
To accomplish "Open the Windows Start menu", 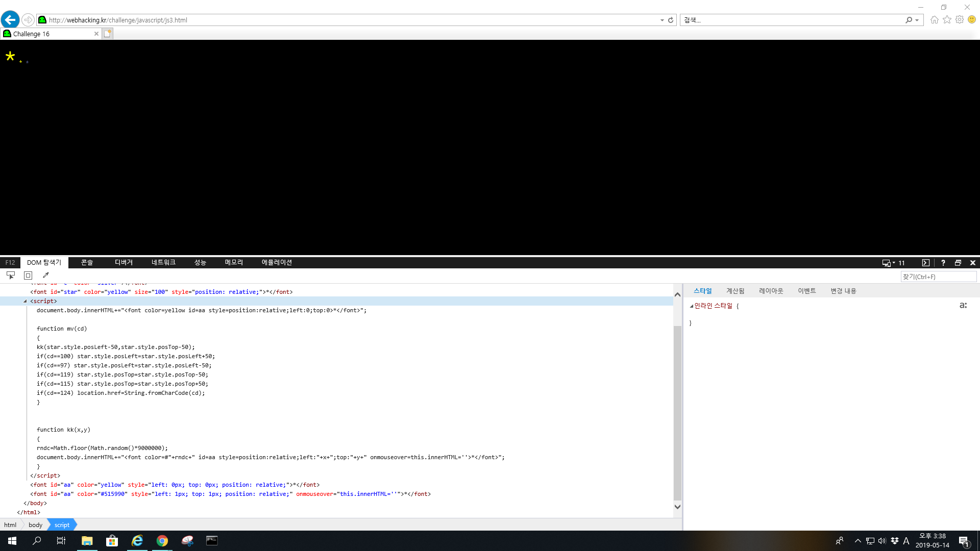I will (x=12, y=541).
